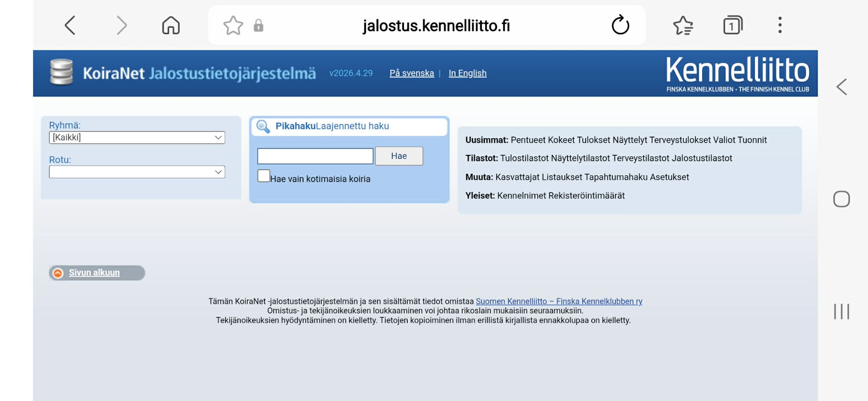Click the version text v2026.4.29
The height and width of the screenshot is (401, 868).
(351, 73)
